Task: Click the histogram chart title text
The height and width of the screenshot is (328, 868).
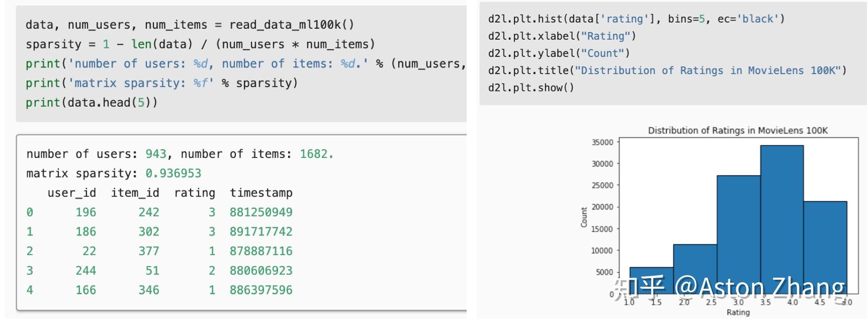Action: 737,131
